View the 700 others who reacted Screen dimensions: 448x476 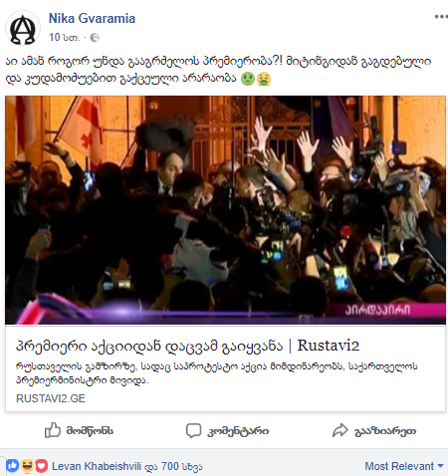(181, 466)
